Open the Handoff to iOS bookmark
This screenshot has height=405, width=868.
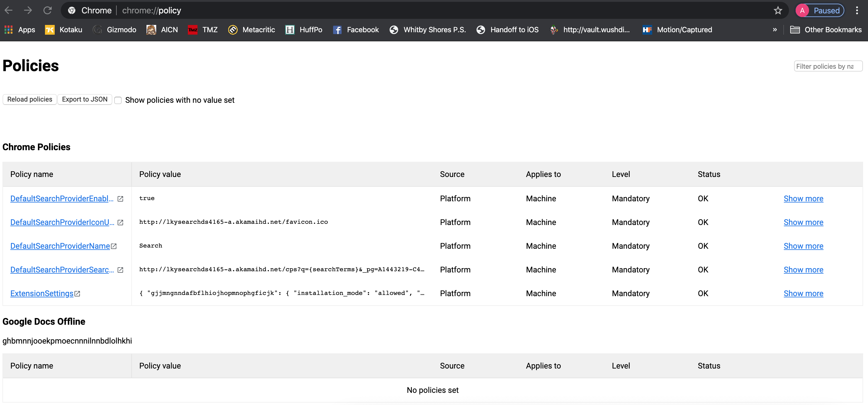tap(508, 30)
